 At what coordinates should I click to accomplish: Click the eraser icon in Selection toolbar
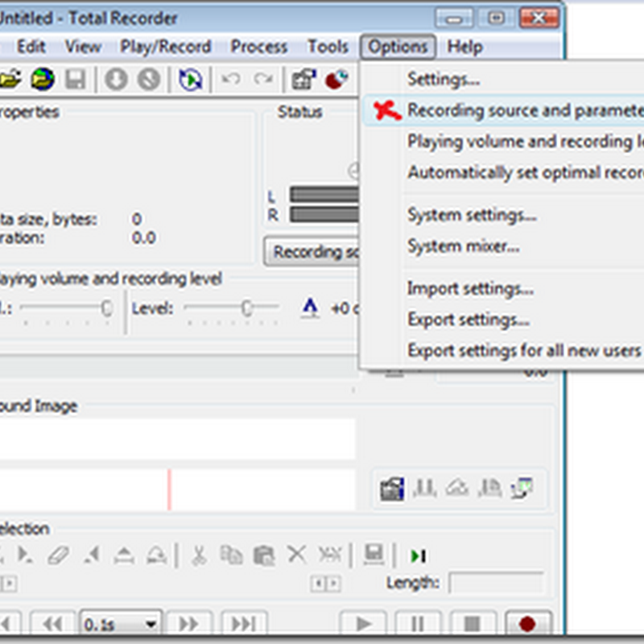(58, 555)
